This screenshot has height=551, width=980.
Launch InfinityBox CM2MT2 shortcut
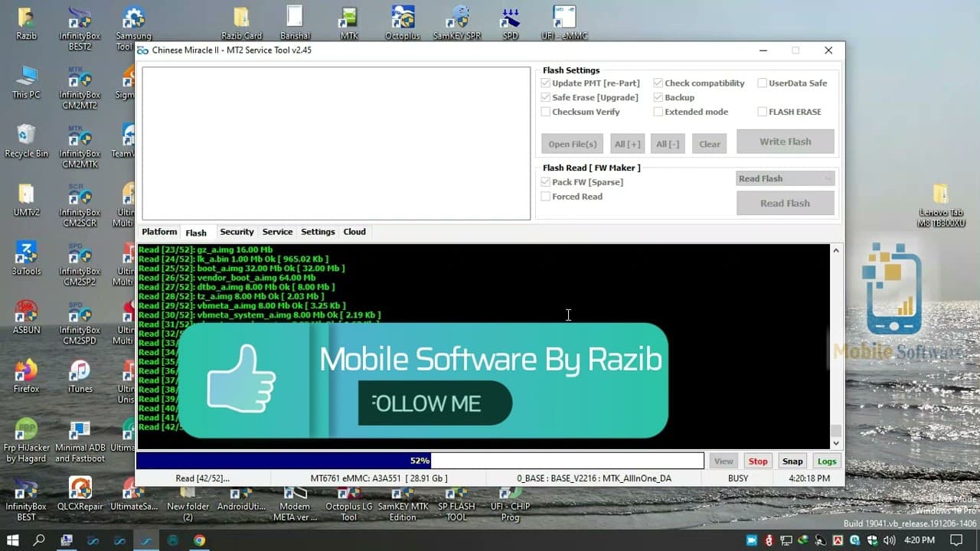pos(80,87)
